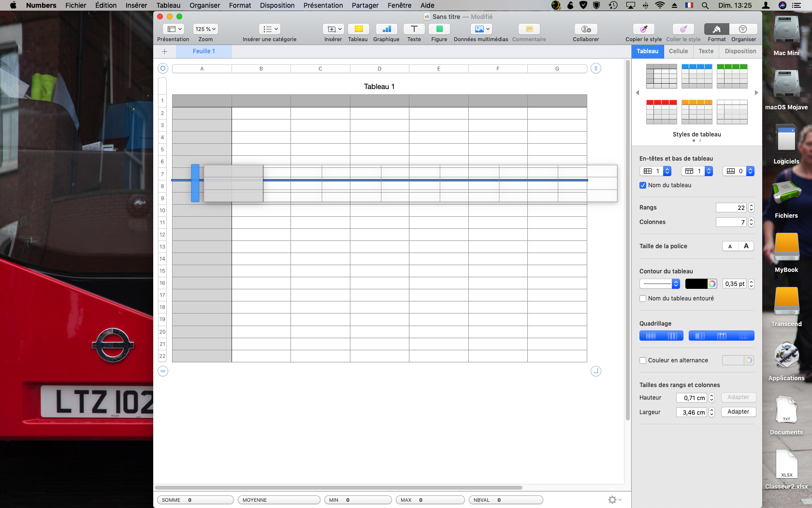Uncheck Nom du tableau checkbox

point(643,185)
